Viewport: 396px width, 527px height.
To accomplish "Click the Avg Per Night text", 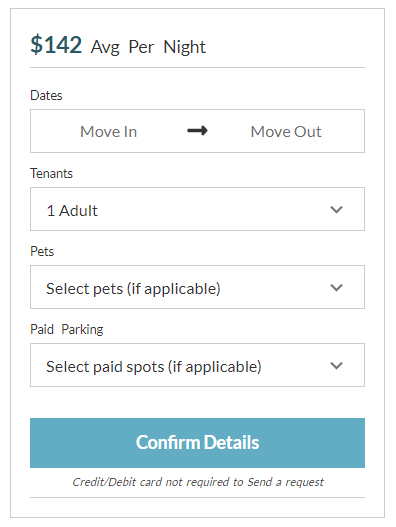I will [x=148, y=47].
